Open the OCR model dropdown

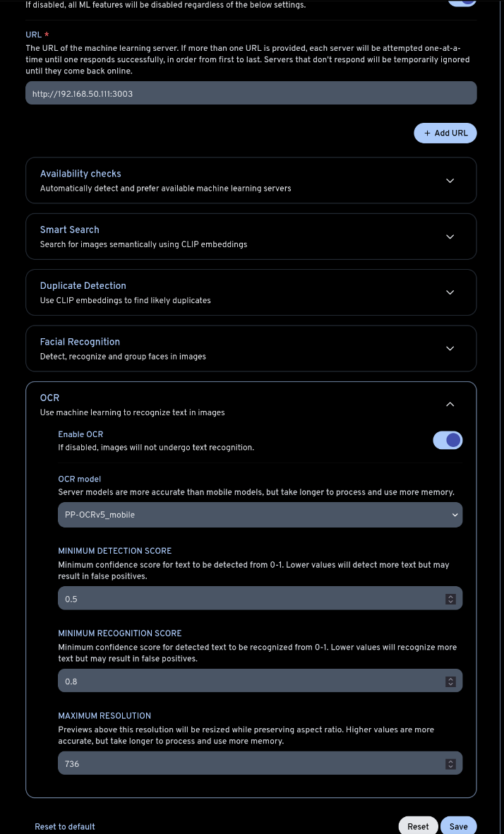point(260,515)
